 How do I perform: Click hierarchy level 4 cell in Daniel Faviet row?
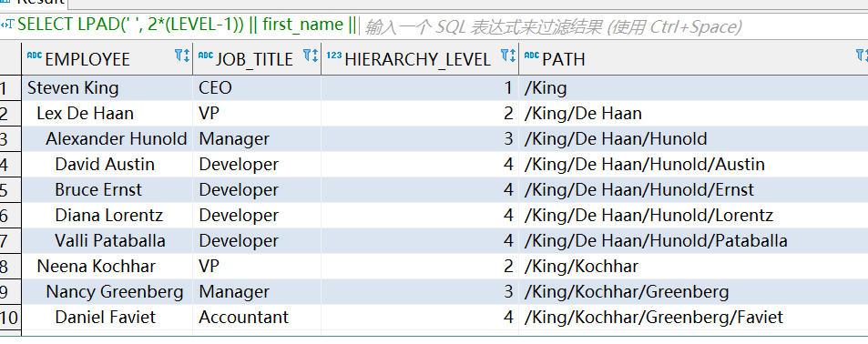click(420, 317)
